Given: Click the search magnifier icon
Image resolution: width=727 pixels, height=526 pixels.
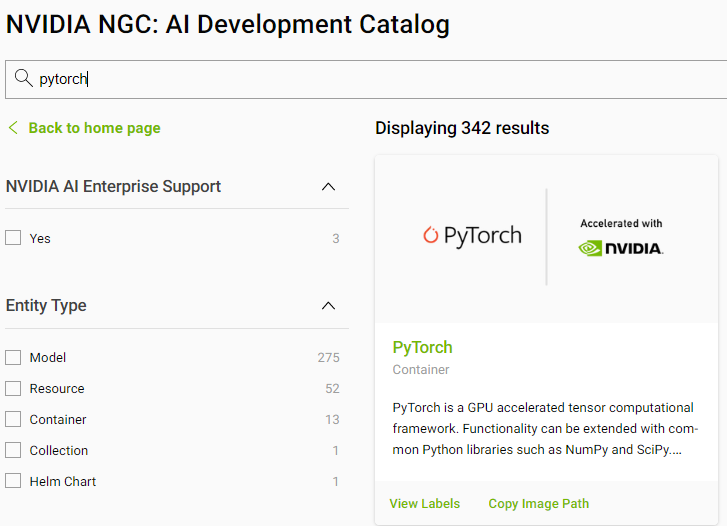Looking at the screenshot, I should point(24,78).
